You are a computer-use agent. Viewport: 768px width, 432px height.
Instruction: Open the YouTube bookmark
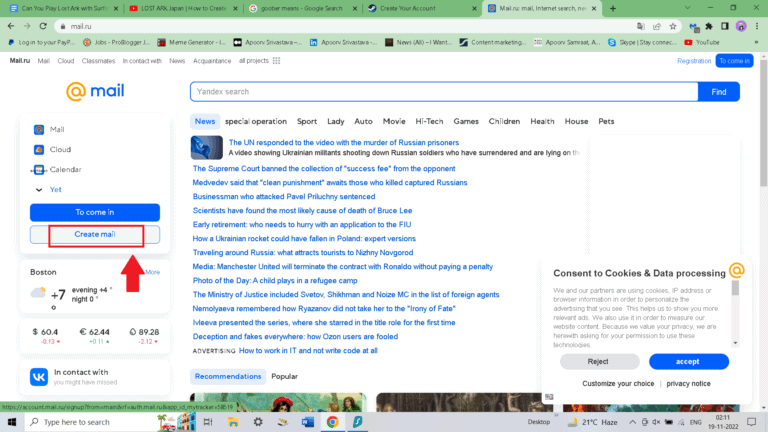coord(702,43)
